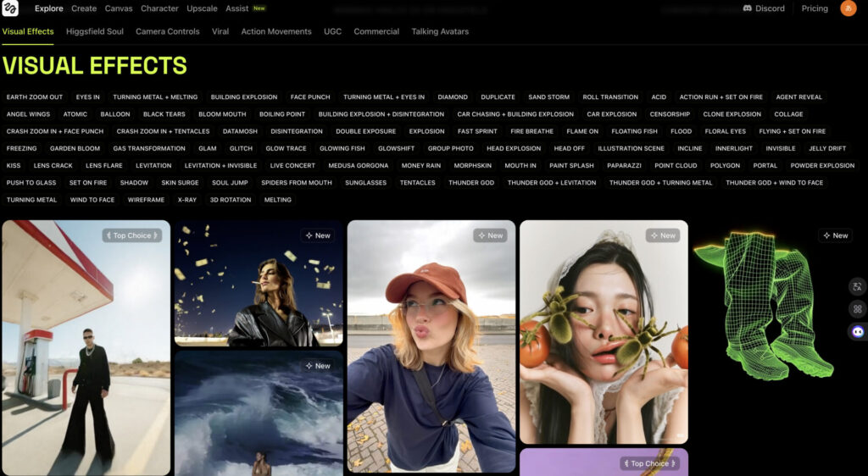The height and width of the screenshot is (476, 868).
Task: Select the Visual Effects tab
Action: coord(28,31)
